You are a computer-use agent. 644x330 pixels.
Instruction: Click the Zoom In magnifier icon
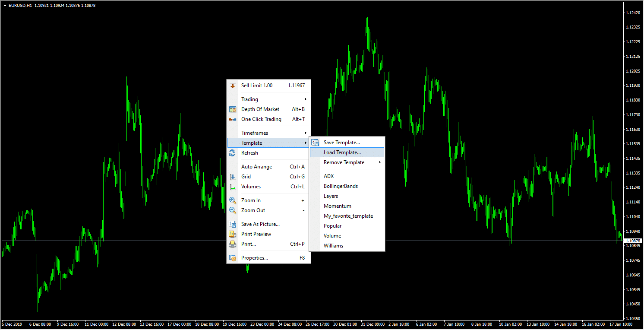pos(233,200)
